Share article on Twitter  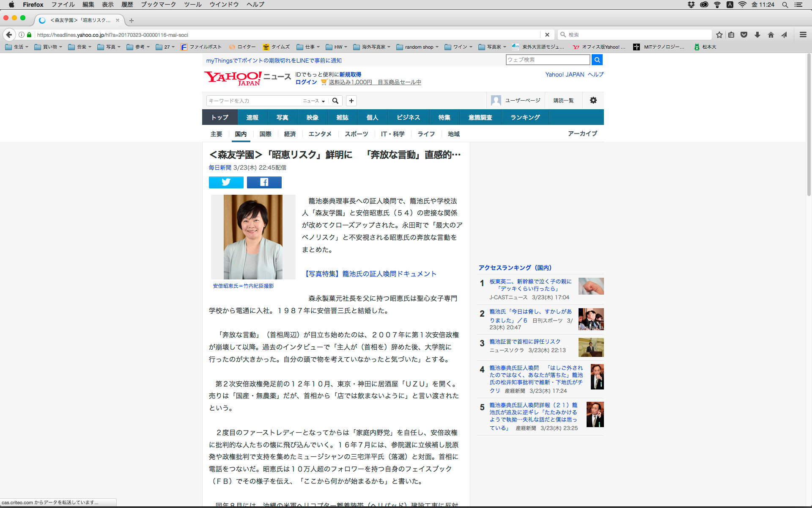click(x=226, y=182)
